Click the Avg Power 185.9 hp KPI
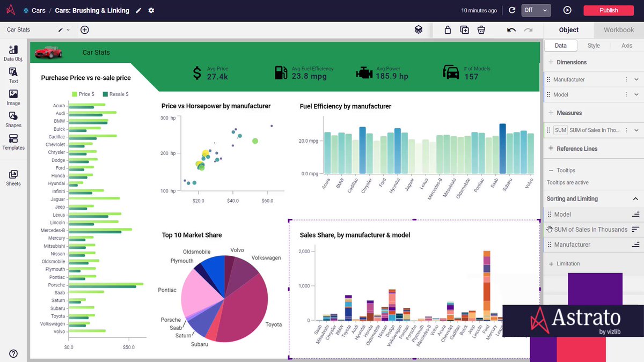The height and width of the screenshot is (362, 644). [x=382, y=72]
